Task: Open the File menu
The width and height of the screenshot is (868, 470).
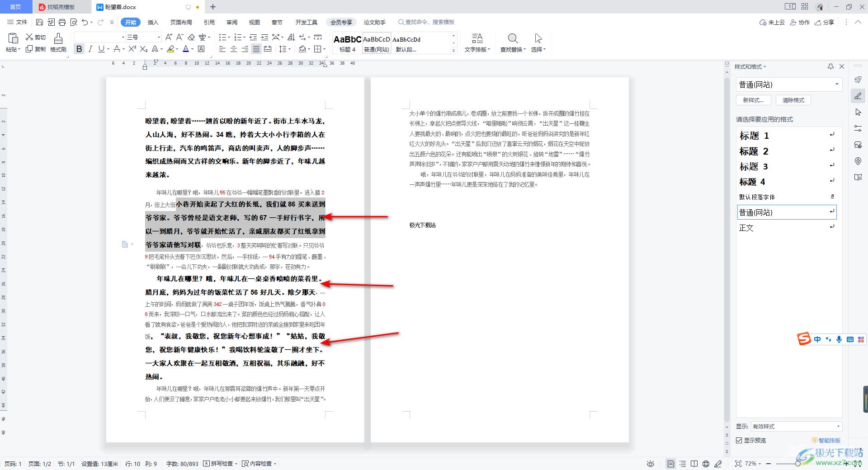Action: click(18, 22)
